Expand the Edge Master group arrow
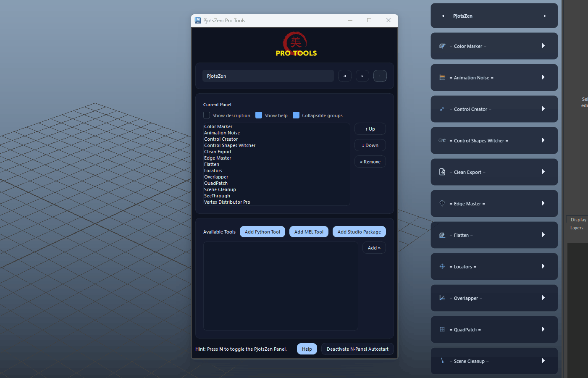The height and width of the screenshot is (378, 588). pyautogui.click(x=543, y=203)
